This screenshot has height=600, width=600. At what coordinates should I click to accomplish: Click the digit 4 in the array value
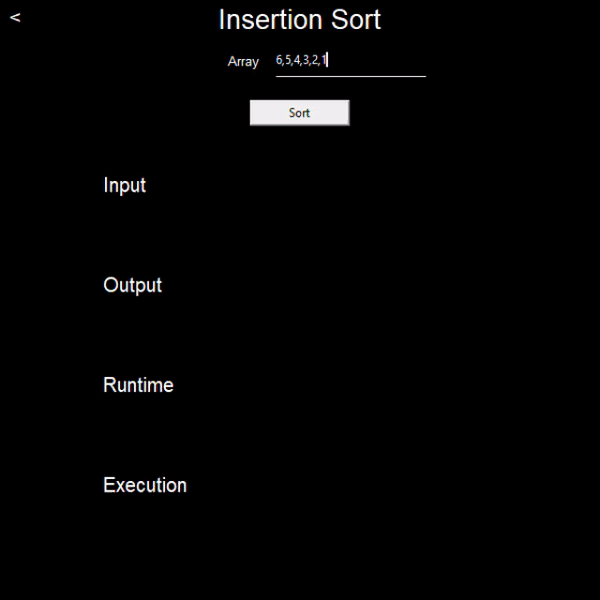tap(297, 60)
